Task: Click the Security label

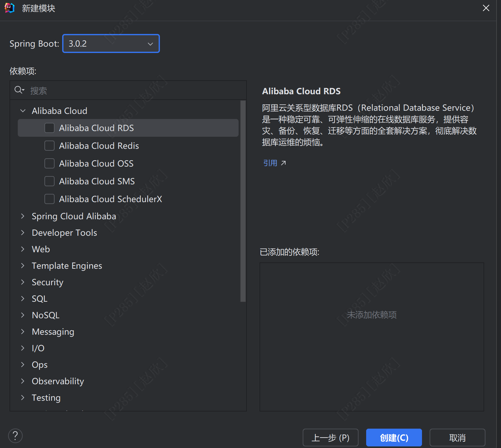Action: pos(48,282)
